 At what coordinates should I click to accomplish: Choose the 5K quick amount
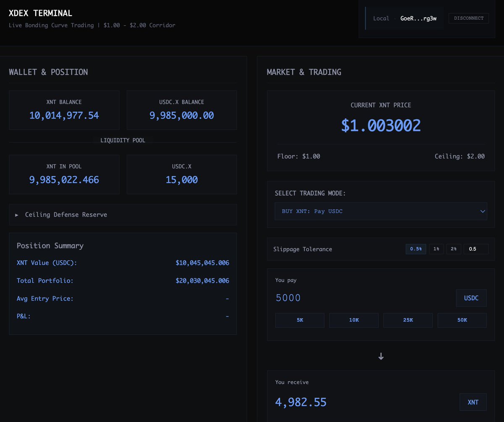click(x=300, y=320)
